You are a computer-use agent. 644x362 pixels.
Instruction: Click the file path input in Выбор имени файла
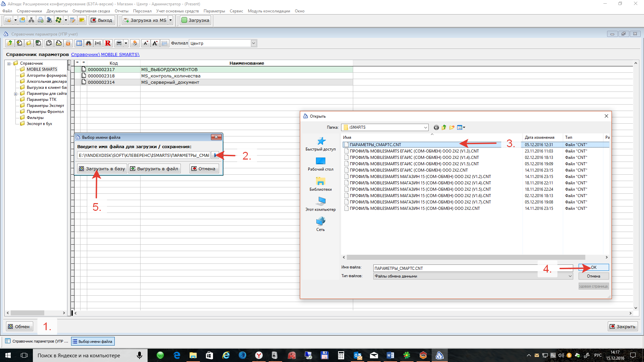144,155
